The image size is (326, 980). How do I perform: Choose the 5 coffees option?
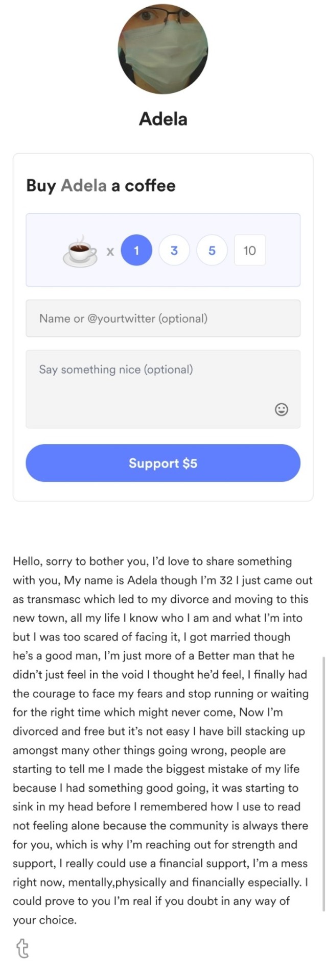coord(212,250)
